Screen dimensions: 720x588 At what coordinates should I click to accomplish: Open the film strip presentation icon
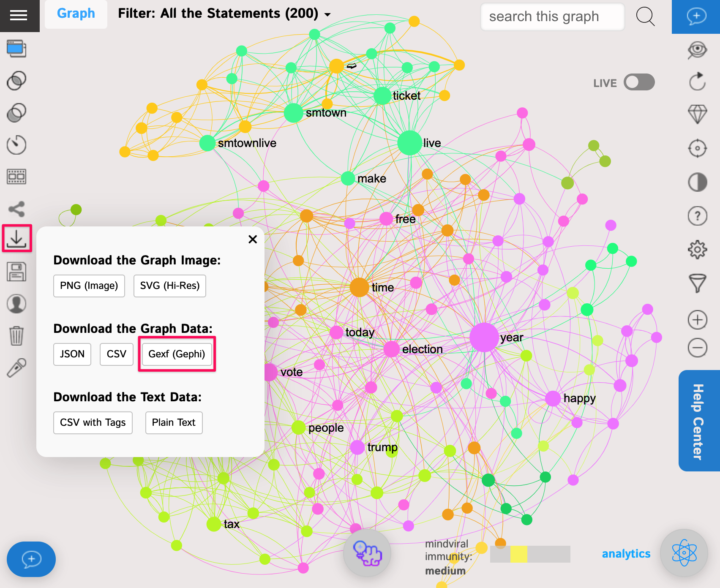pos(16,177)
